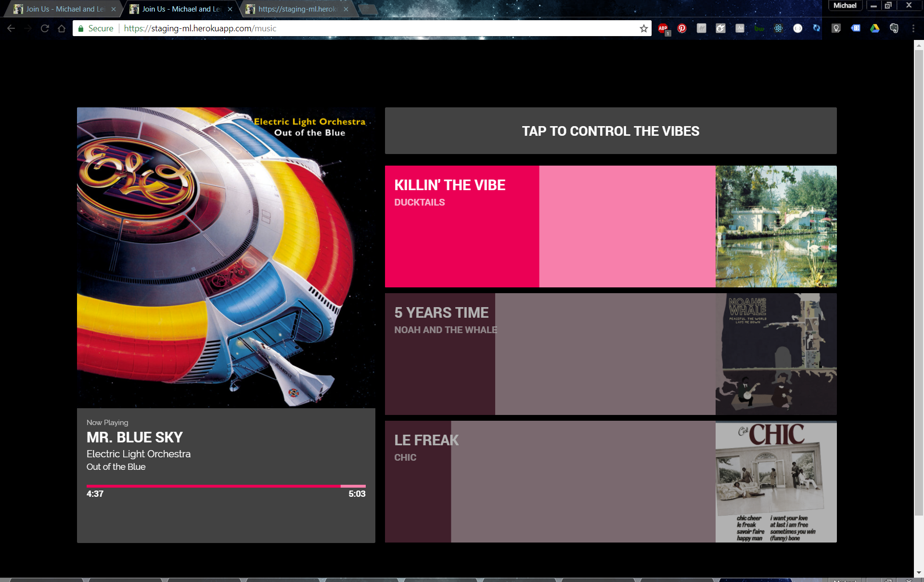Click the Michael profile button in title bar

click(x=845, y=6)
